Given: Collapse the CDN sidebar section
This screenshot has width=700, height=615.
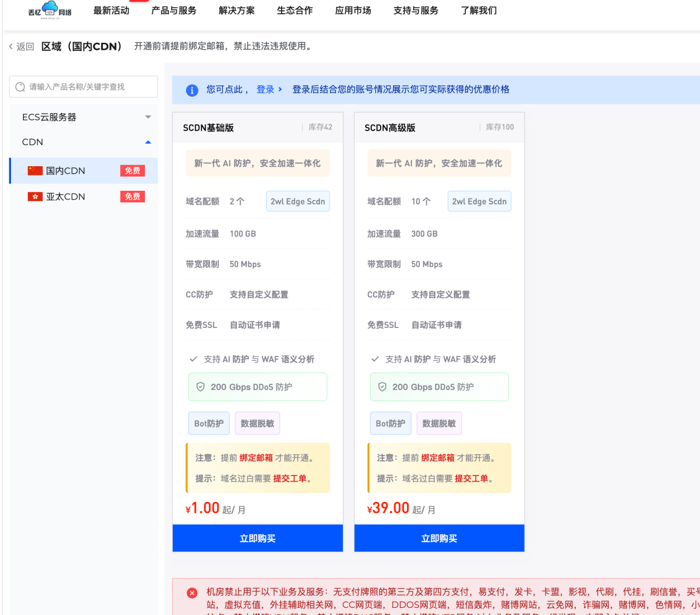Looking at the screenshot, I should (x=83, y=142).
